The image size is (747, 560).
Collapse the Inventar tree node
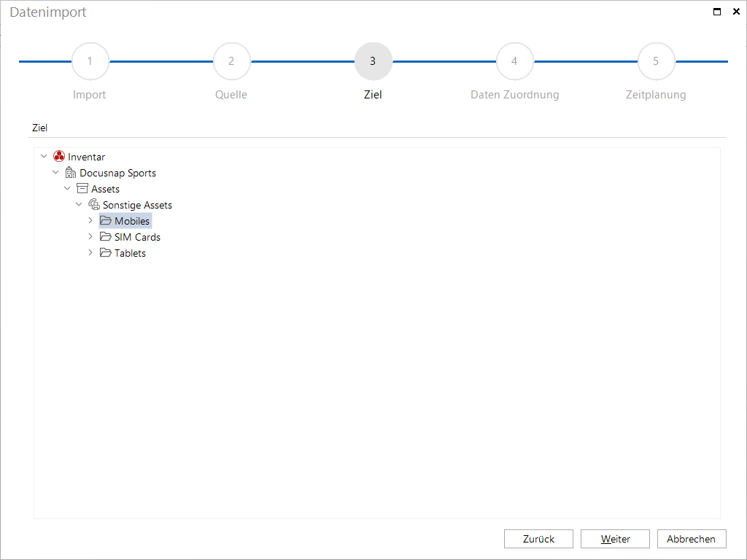coord(44,156)
